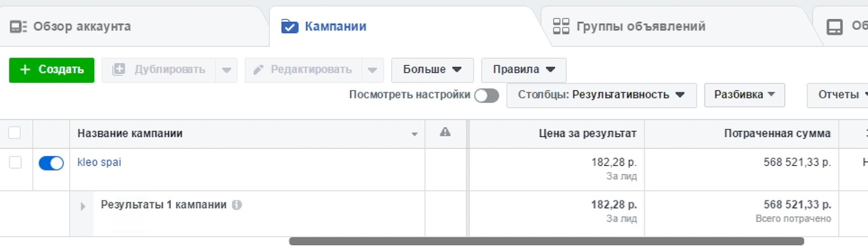Click the 568 521,33 р. value in kleo spai row
Screen dimensions: 868x248
point(797,163)
